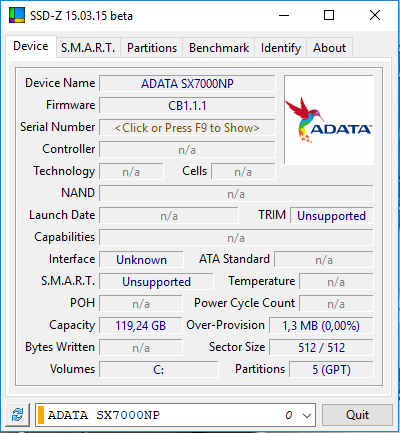The width and height of the screenshot is (400, 433).
Task: Open the Identify tab
Action: pyautogui.click(x=281, y=48)
